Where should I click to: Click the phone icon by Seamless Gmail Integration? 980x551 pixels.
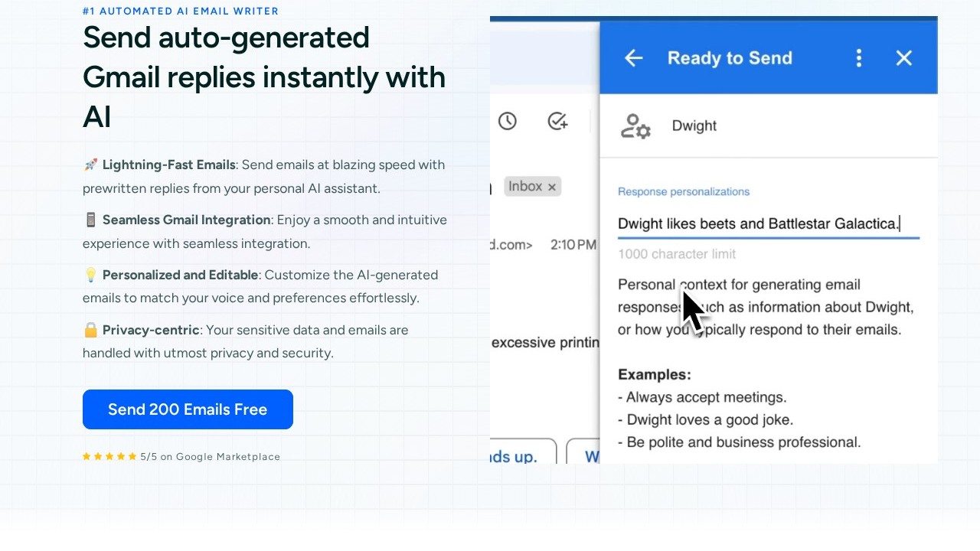click(90, 220)
